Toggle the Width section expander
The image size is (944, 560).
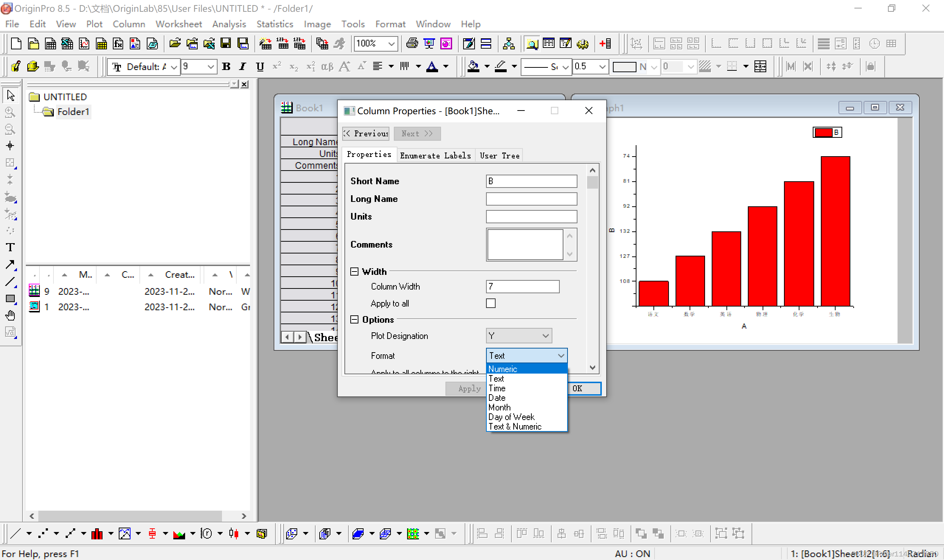(x=354, y=271)
